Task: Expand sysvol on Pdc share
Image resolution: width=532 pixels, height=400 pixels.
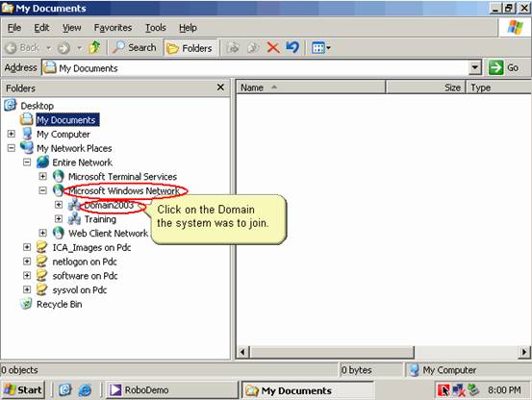Action: coord(27,289)
